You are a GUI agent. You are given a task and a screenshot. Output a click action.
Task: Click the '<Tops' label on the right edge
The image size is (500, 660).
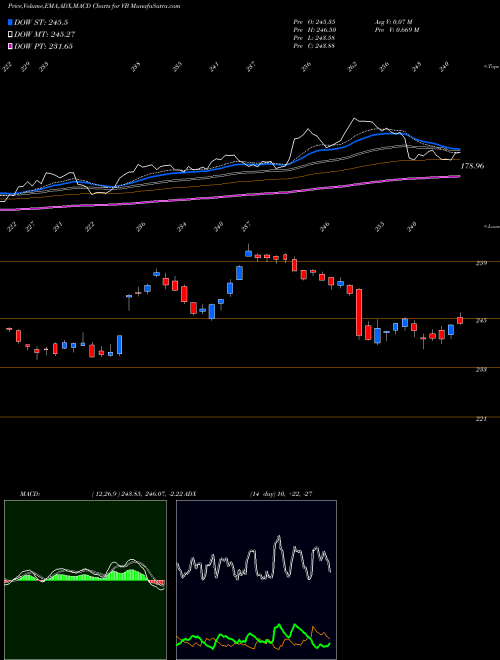(x=491, y=67)
